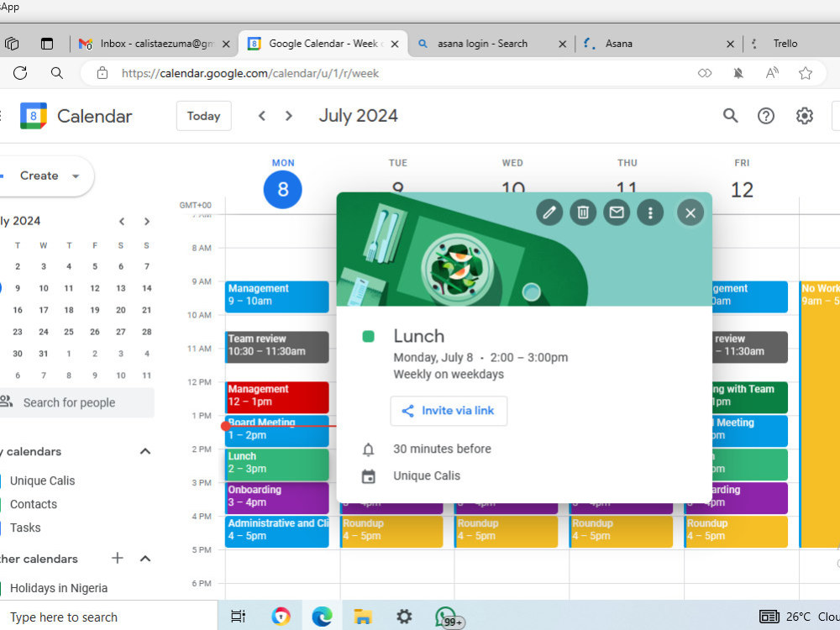
Task: Delete the Lunch event via trash icon
Action: 583,213
